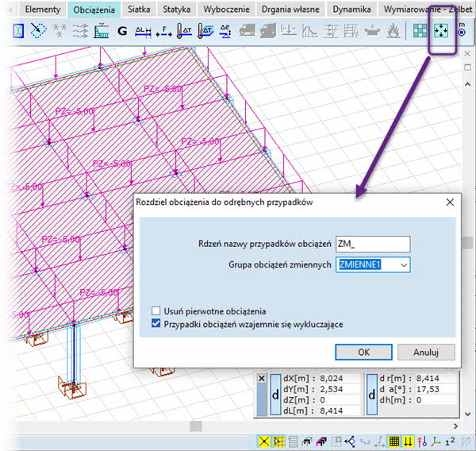Toggle the yellow grid display icon in status bar
This screenshot has width=476, height=451.
click(x=394, y=441)
